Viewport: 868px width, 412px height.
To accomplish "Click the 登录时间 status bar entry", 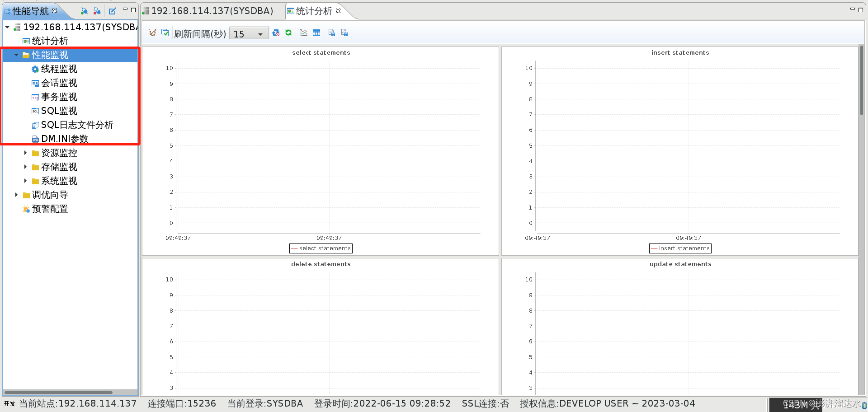I will 382,403.
